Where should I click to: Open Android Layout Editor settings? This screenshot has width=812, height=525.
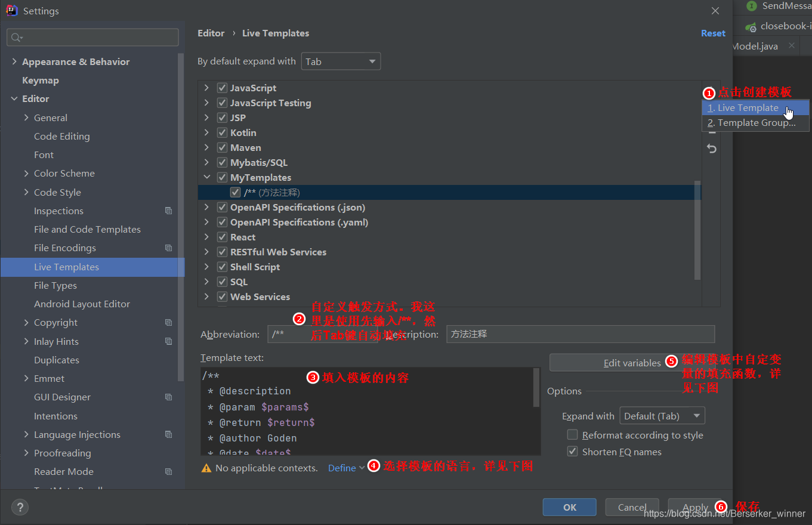click(82, 304)
